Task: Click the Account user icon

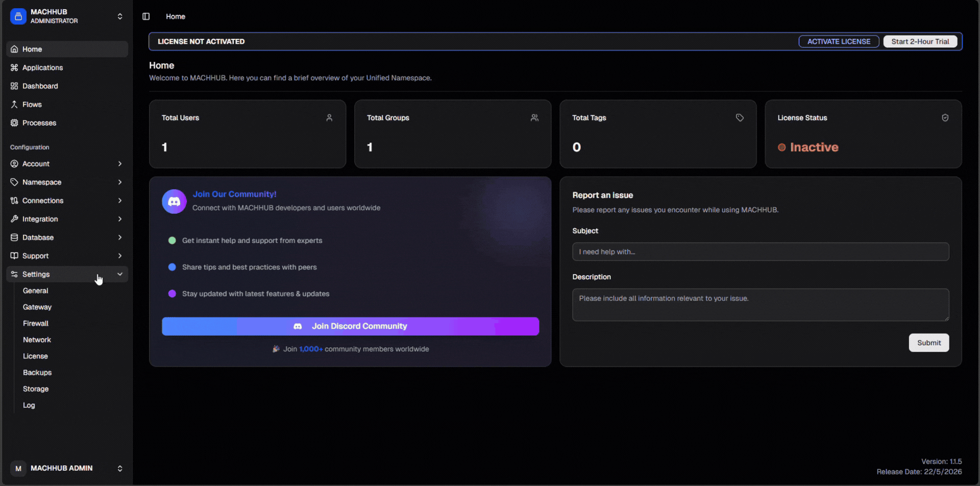Action: point(14,163)
